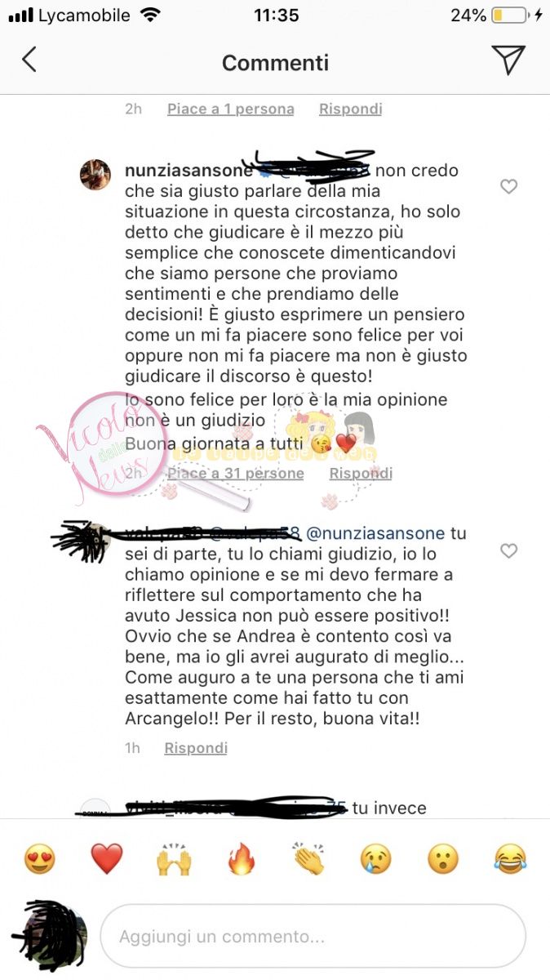Like the comment mentioning Jessica and Andrea
Image resolution: width=550 pixels, height=980 pixels.
click(x=508, y=551)
